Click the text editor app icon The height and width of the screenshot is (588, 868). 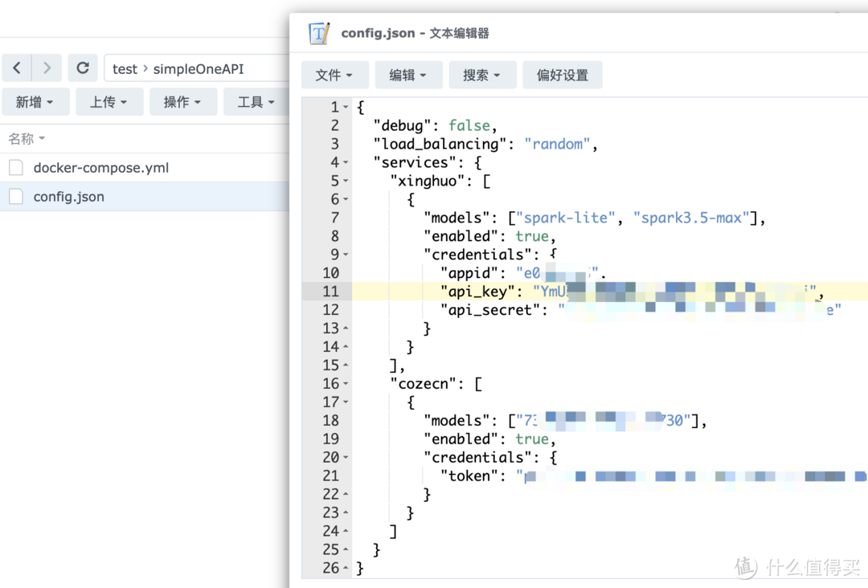(x=320, y=34)
